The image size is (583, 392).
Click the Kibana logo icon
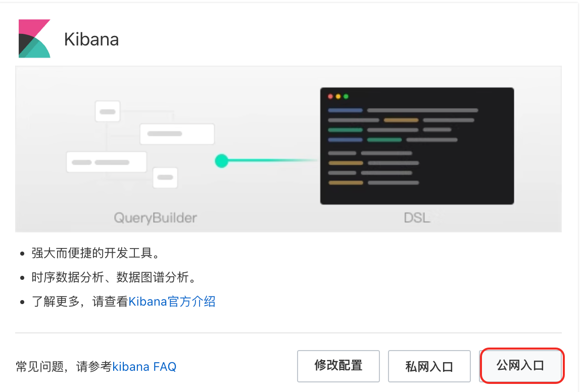(x=34, y=39)
